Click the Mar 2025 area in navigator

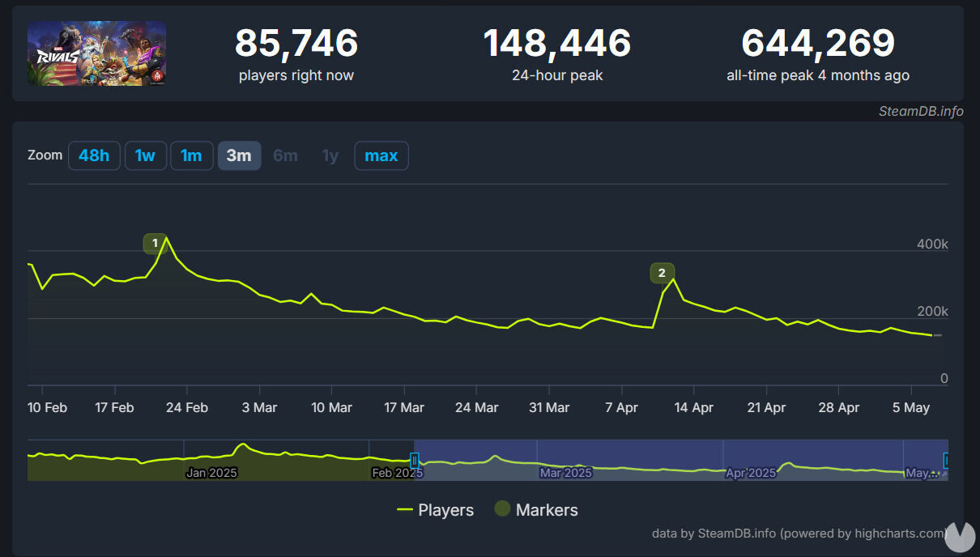pyautogui.click(x=565, y=472)
